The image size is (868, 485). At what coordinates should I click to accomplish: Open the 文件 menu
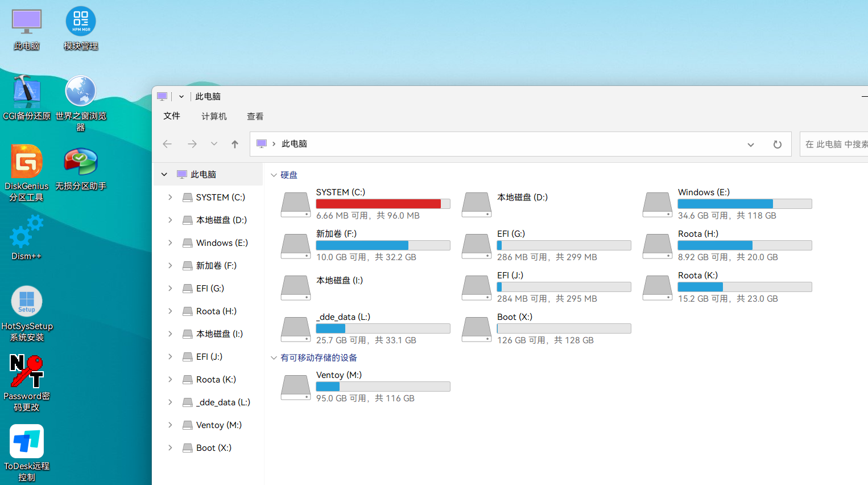pos(172,116)
